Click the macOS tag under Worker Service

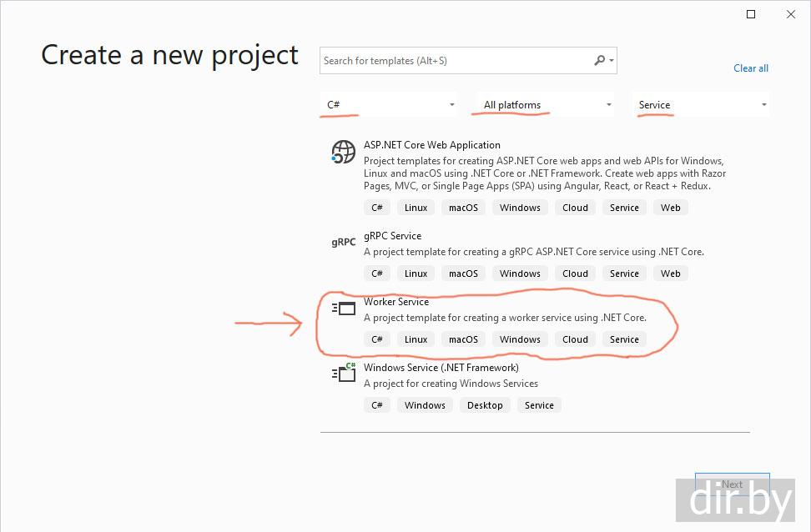click(x=463, y=339)
